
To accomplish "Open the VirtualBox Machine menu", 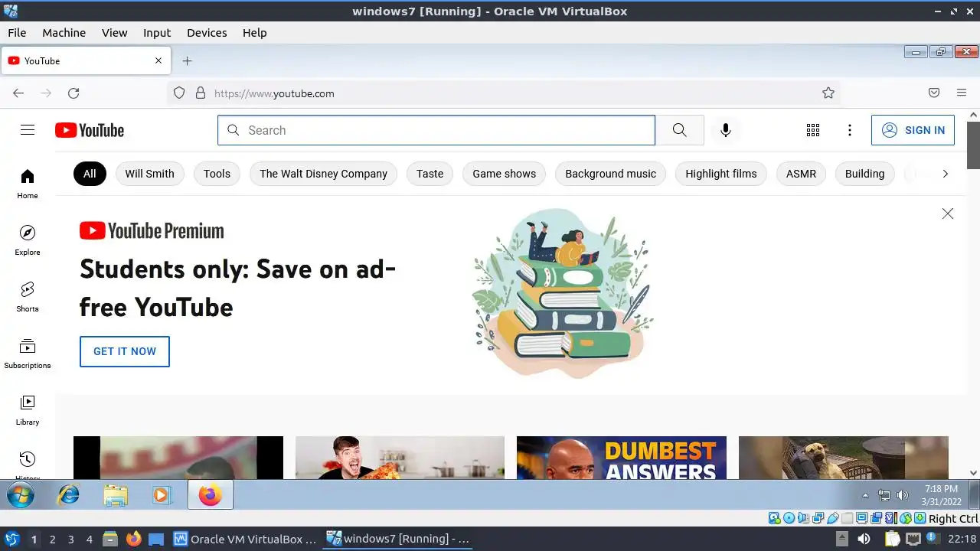I will click(x=64, y=33).
